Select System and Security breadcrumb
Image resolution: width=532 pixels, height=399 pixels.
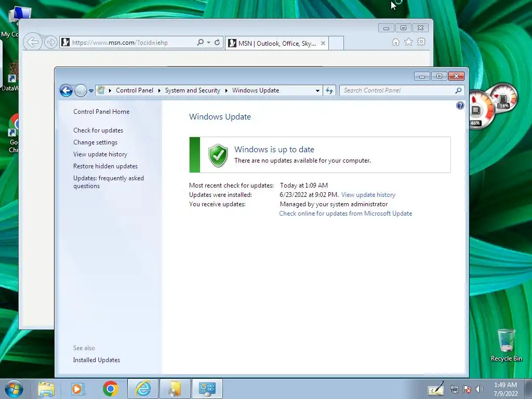click(x=192, y=90)
